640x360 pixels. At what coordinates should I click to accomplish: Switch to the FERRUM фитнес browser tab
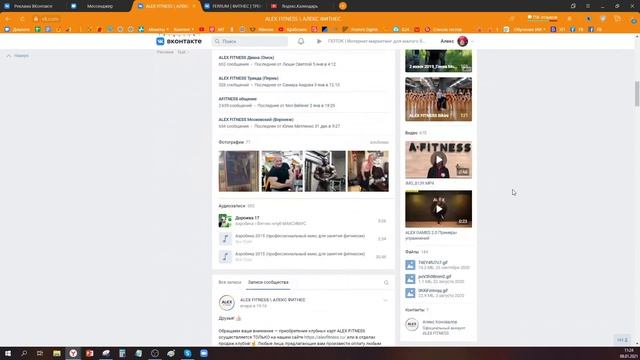click(233, 6)
